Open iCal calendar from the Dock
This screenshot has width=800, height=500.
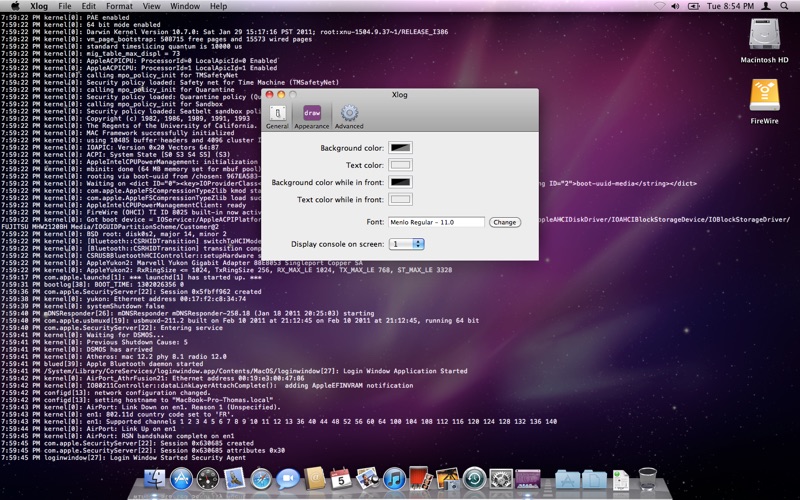(x=341, y=479)
